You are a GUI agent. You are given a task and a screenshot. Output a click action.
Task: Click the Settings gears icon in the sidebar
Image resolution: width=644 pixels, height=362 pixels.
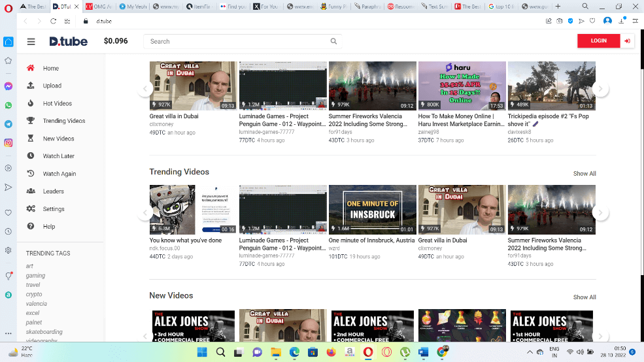(30, 208)
